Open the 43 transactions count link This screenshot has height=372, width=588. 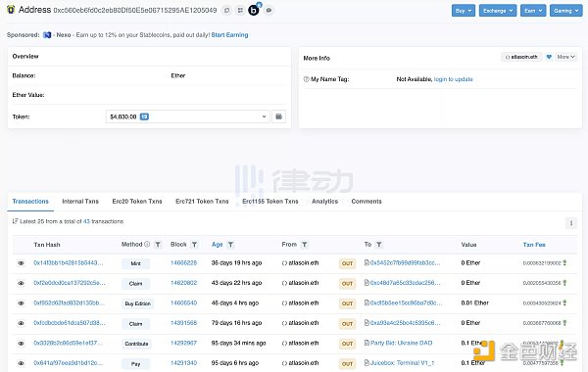(86, 221)
